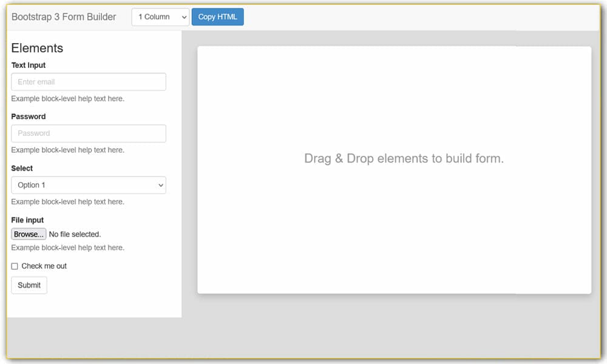Click the Password field label
The image size is (607, 364).
pos(29,116)
